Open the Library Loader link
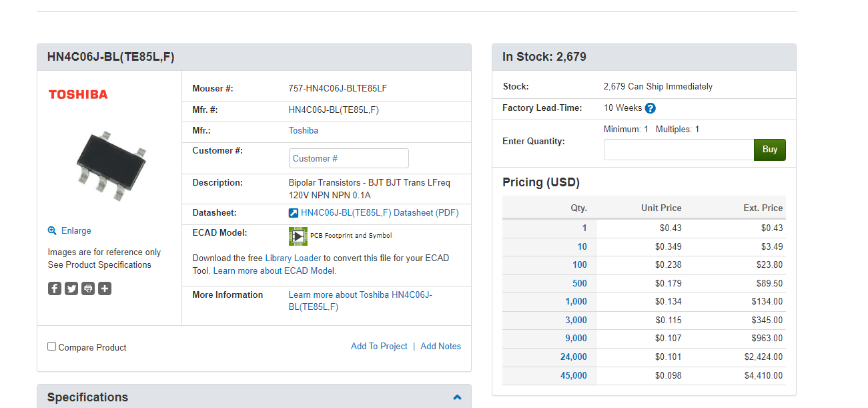This screenshot has width=868, height=408. [x=293, y=258]
